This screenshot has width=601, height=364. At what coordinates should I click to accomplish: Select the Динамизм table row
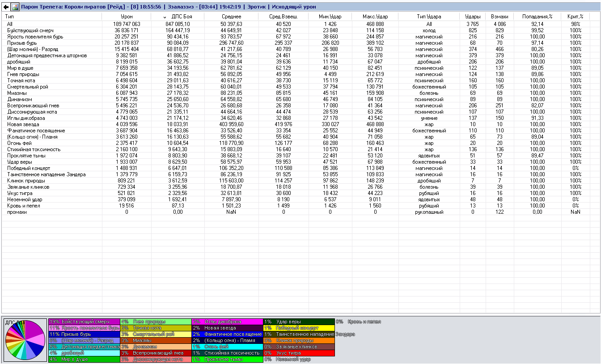300,99
